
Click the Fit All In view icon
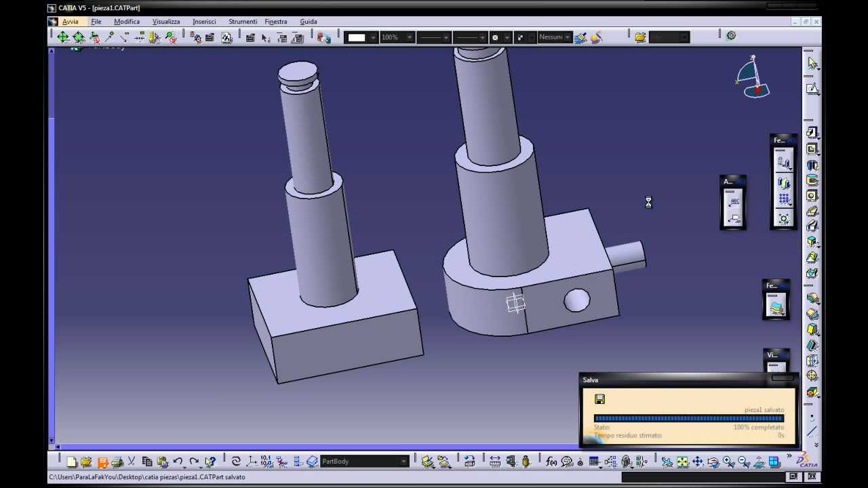click(x=682, y=462)
